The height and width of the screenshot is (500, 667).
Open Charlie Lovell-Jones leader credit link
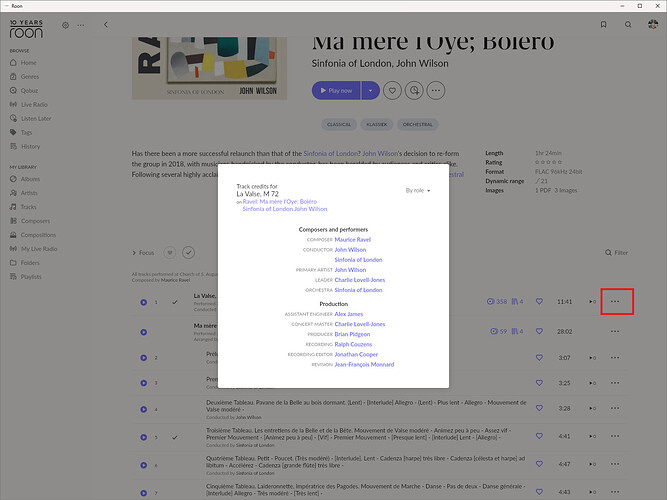tap(359, 280)
